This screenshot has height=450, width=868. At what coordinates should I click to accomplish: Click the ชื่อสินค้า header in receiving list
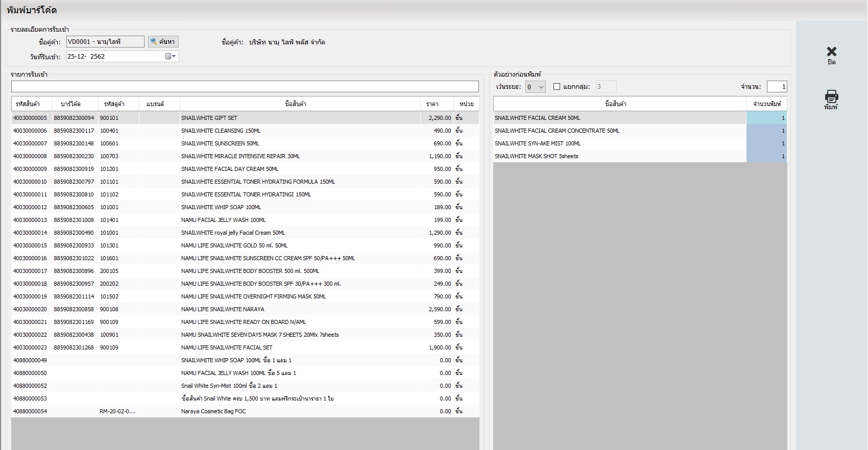300,104
